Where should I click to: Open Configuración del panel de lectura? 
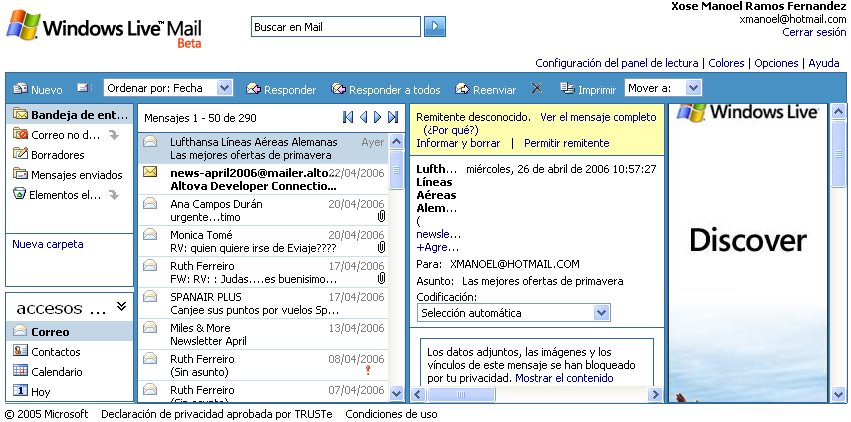[617, 63]
